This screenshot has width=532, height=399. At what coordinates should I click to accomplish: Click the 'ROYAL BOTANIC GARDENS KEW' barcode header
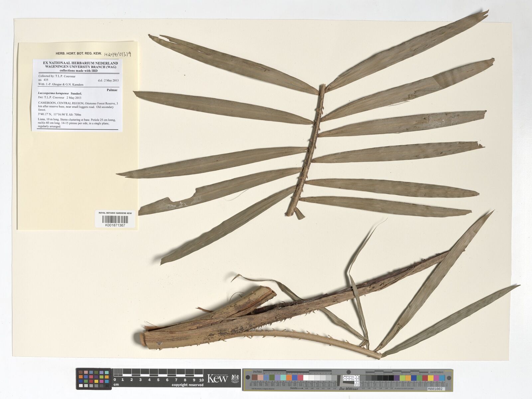[115, 213]
